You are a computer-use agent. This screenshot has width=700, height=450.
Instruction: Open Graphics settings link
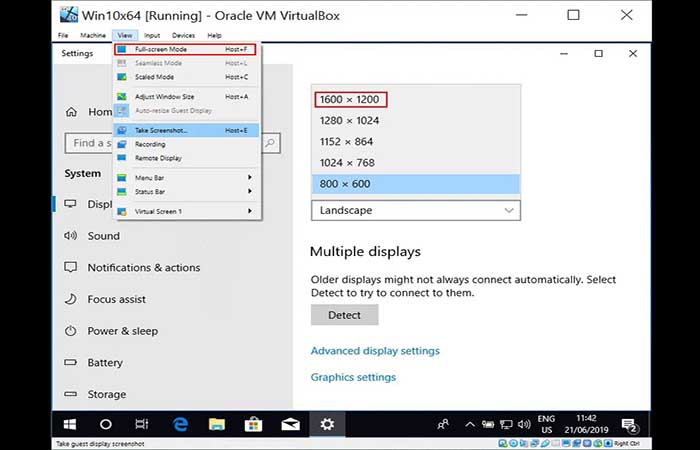tap(353, 377)
